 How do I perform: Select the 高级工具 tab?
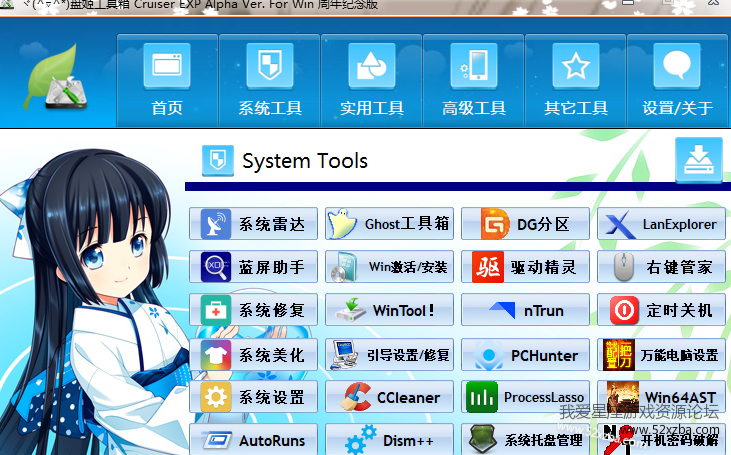coord(474,80)
